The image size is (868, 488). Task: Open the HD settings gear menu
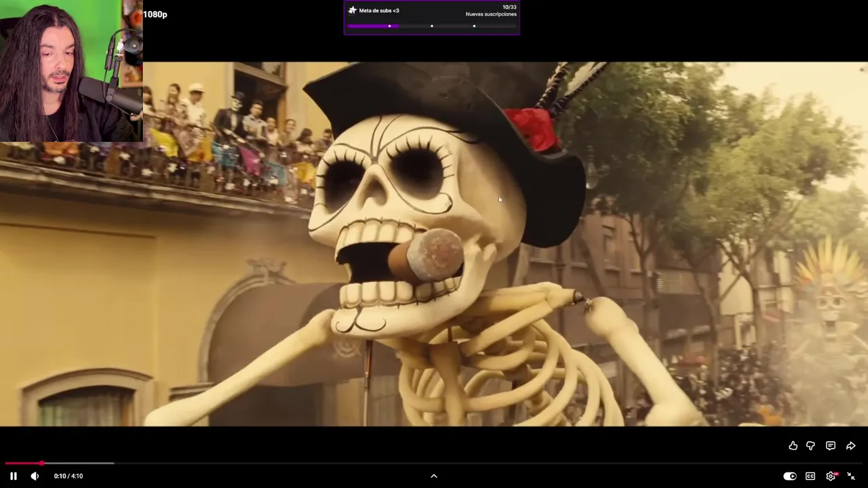(831, 476)
